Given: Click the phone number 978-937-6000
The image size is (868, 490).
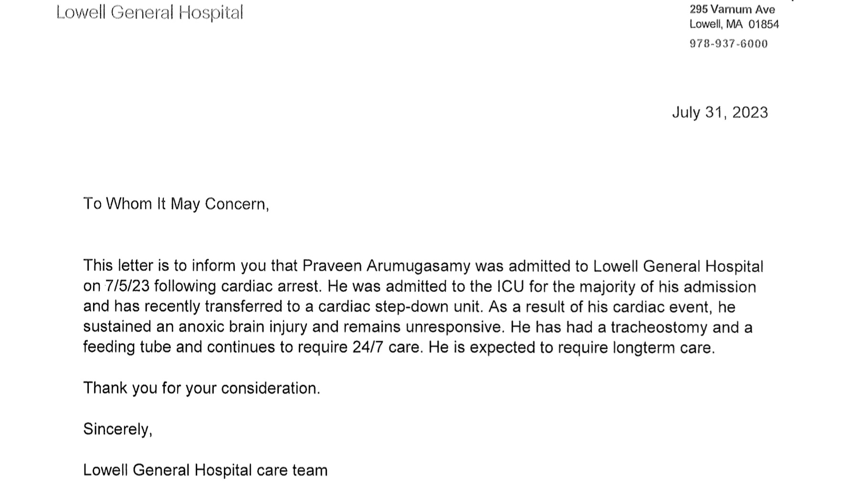Looking at the screenshot, I should (729, 44).
